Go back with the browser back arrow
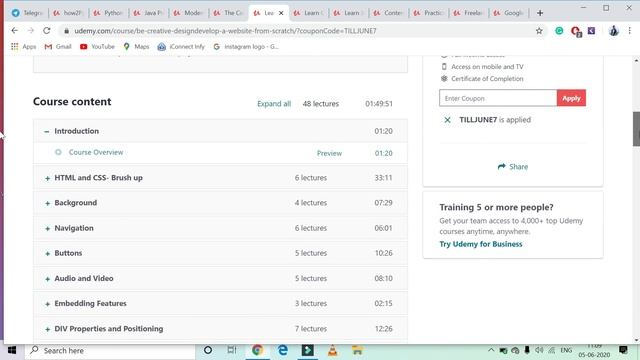 tap(15, 31)
